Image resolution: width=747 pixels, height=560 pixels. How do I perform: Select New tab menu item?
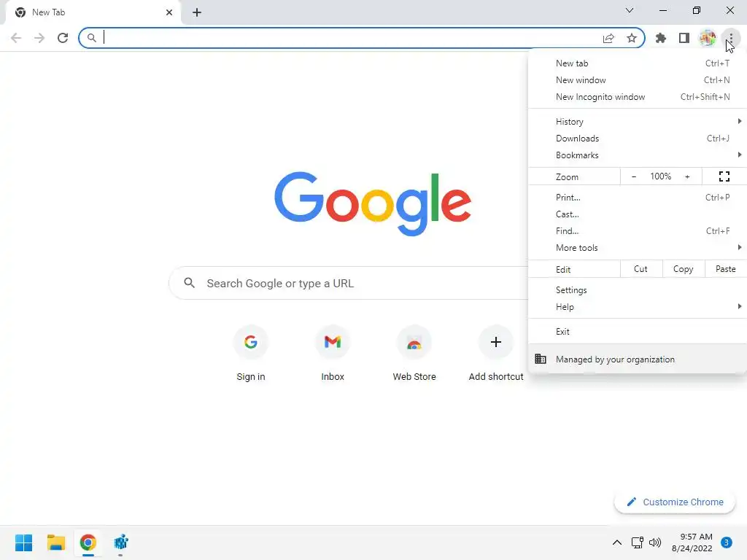[x=638, y=63]
